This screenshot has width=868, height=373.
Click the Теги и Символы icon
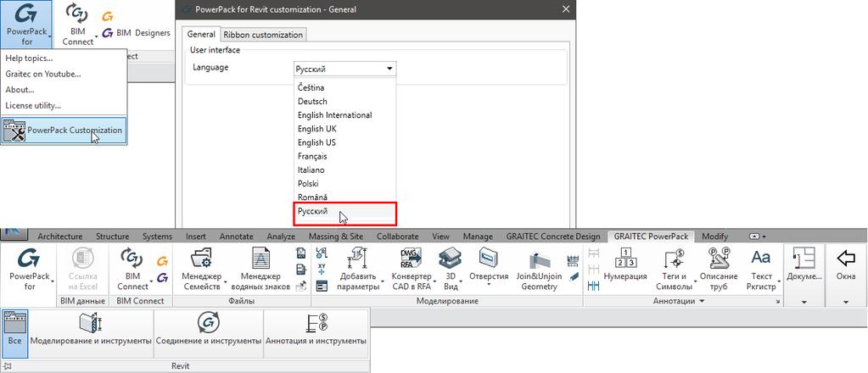(x=675, y=259)
